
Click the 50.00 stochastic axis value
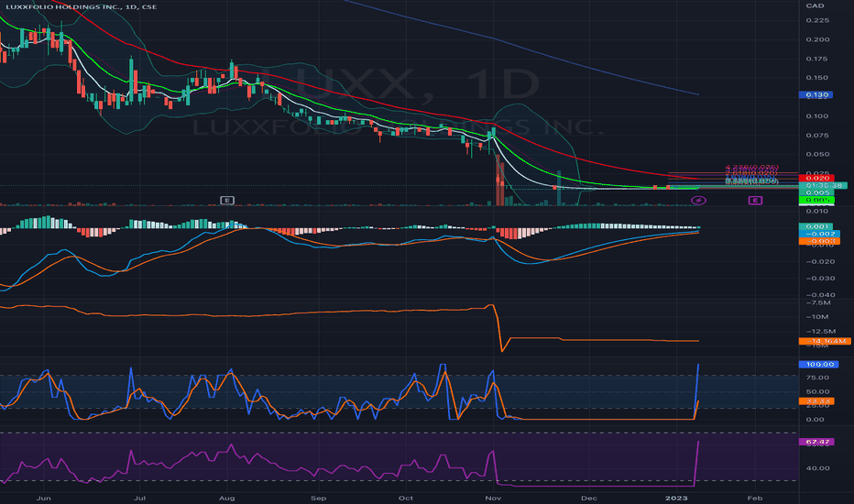[817, 392]
